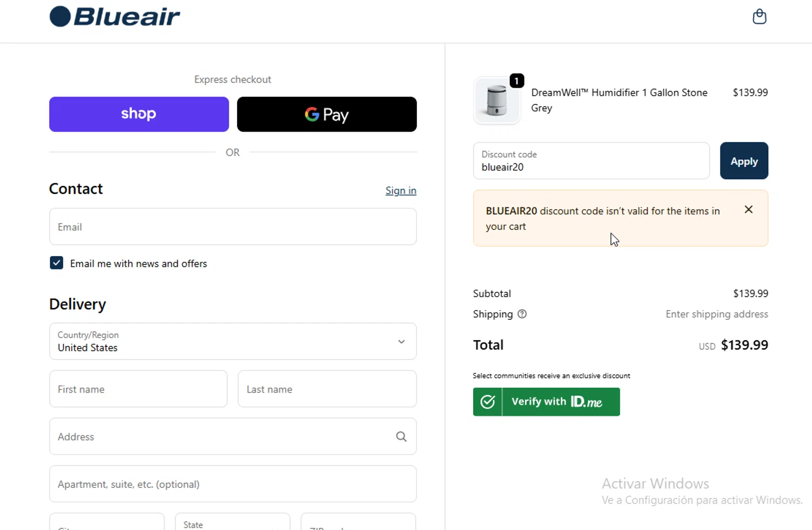Click the Sign in link

coord(401,191)
